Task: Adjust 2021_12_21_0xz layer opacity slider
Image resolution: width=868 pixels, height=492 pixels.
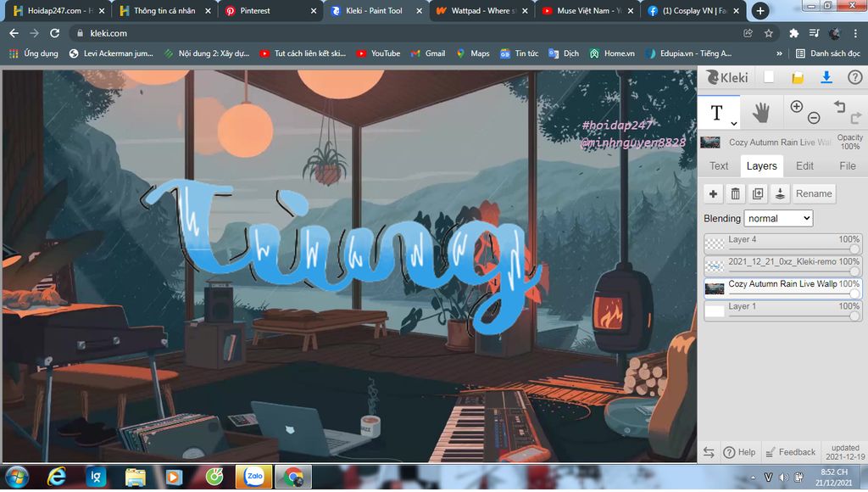Action: [854, 271]
